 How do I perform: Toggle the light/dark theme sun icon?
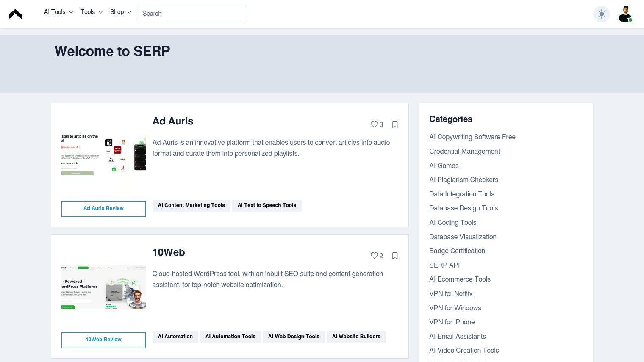(x=602, y=14)
